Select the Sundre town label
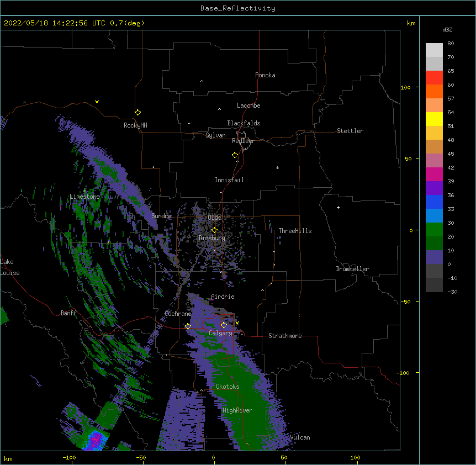The width and height of the screenshot is (476, 465). point(161,216)
